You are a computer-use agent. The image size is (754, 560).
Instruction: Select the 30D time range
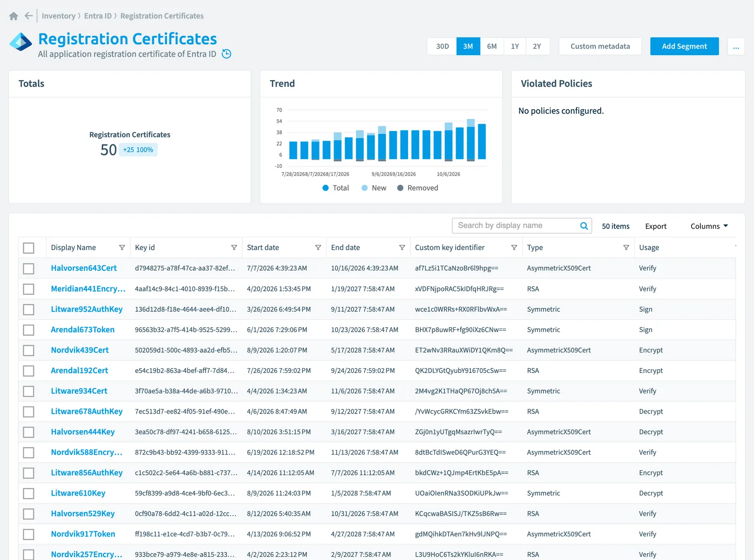point(442,46)
